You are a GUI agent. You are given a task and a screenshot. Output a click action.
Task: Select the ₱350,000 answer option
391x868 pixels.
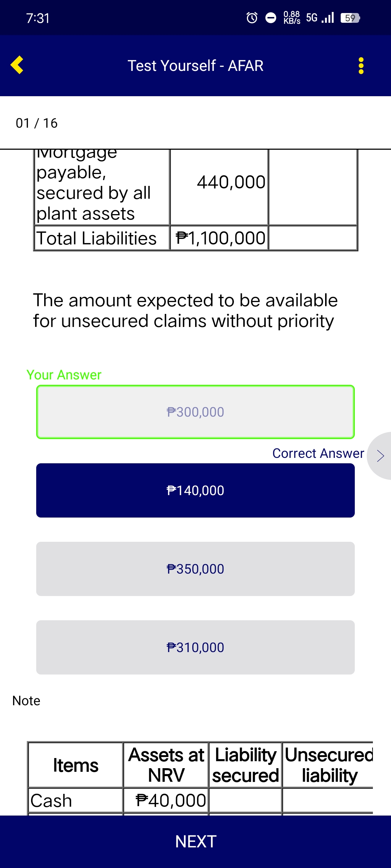195,569
